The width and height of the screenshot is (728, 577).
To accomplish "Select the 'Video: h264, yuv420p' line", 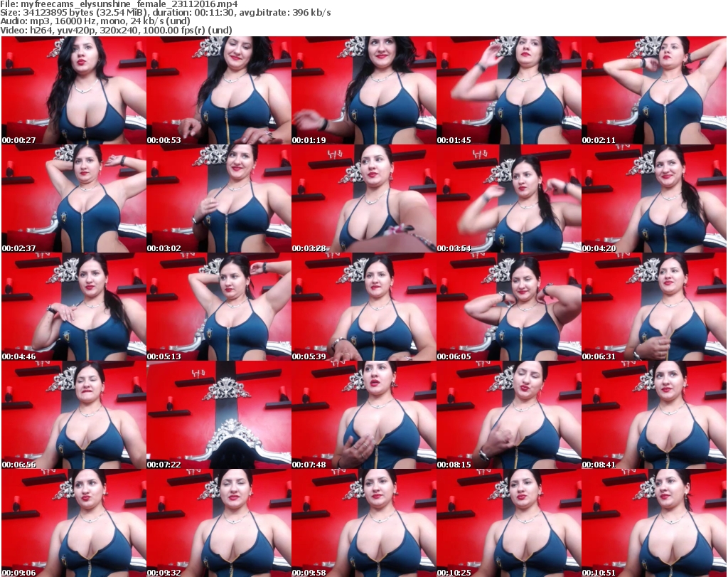I will pyautogui.click(x=116, y=30).
